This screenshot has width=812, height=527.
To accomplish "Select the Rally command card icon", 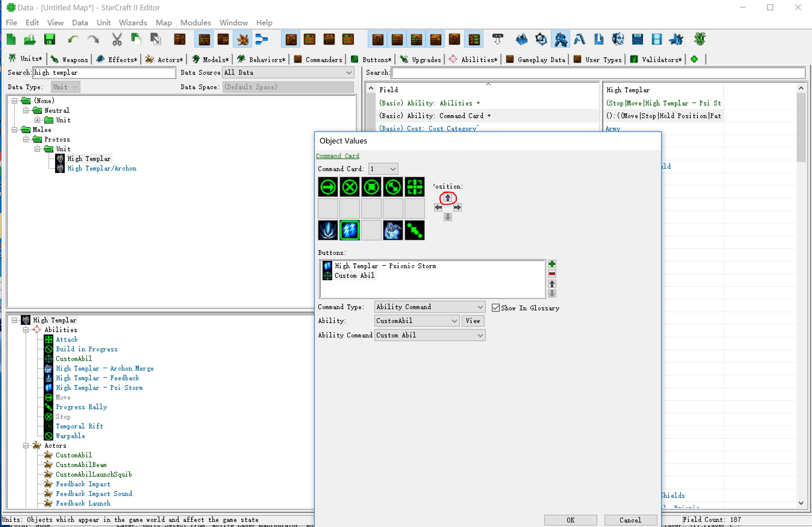I will point(415,231).
